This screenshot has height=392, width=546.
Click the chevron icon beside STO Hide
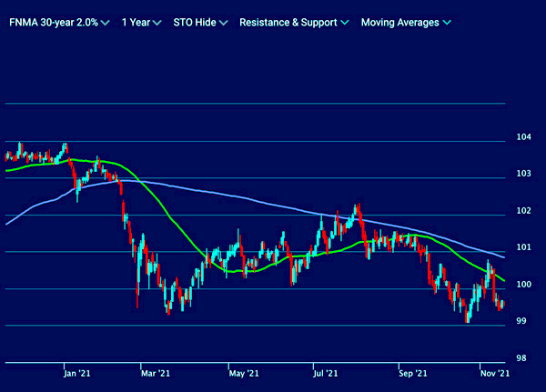[x=224, y=23]
